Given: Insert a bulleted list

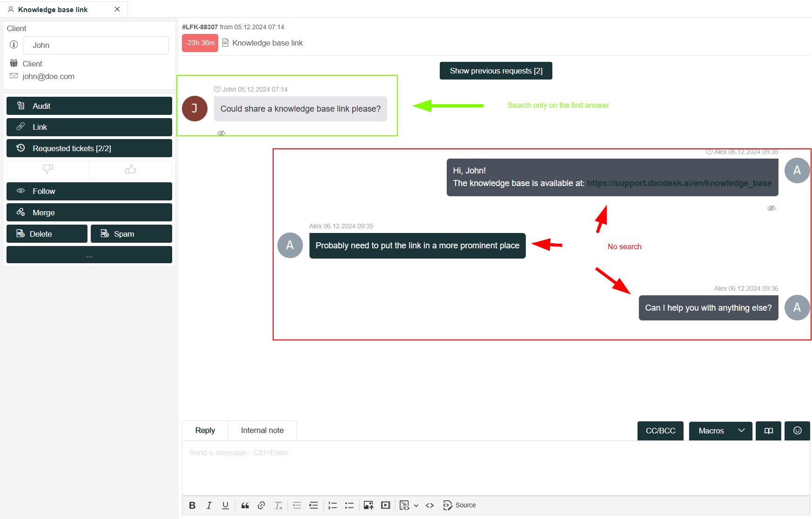Looking at the screenshot, I should click(x=349, y=505).
